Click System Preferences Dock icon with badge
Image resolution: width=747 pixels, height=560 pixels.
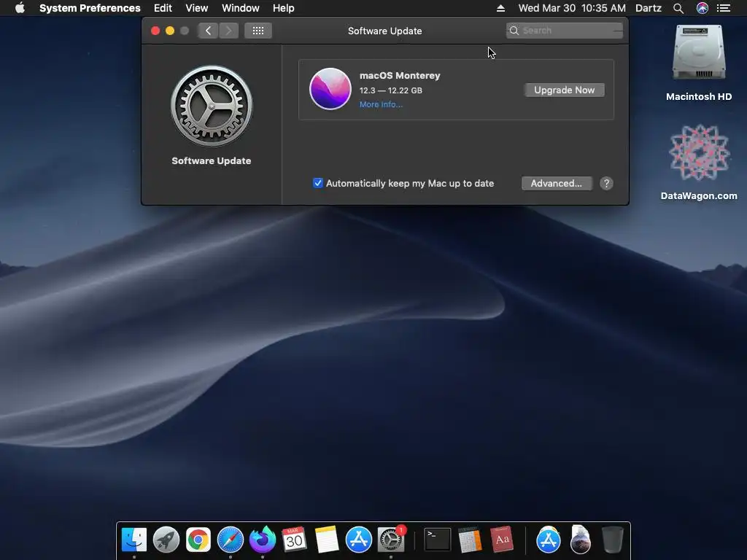pyautogui.click(x=391, y=540)
